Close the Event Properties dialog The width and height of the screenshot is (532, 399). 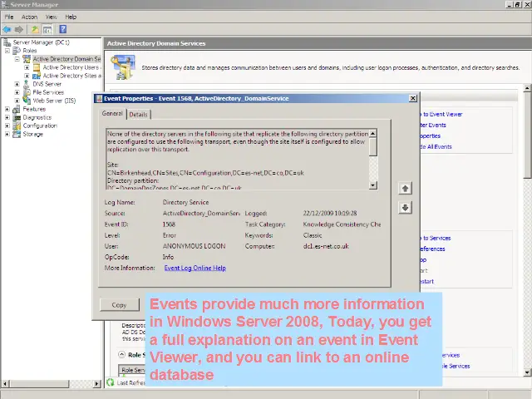click(x=412, y=98)
